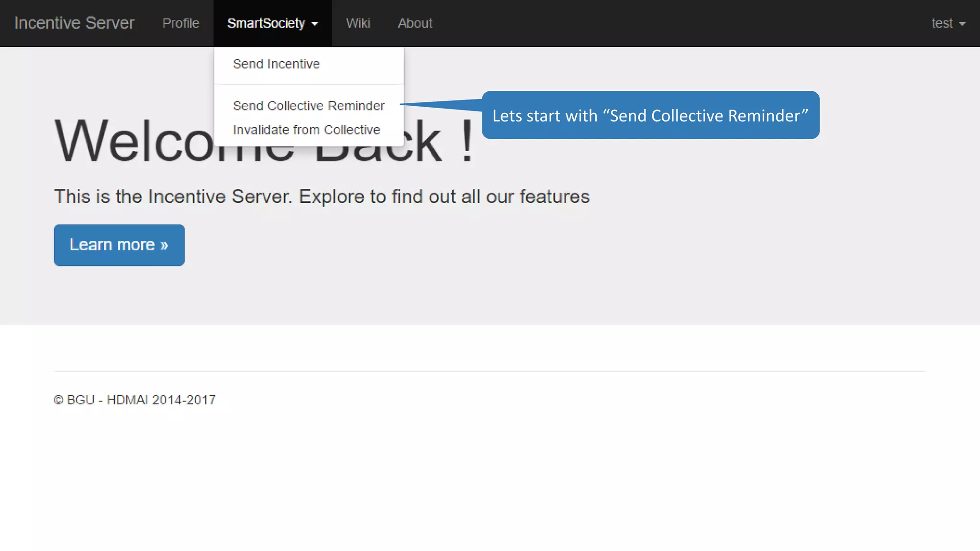Viewport: 980px width, 551px height.
Task: Click the caret arrow next to test
Action: click(963, 23)
